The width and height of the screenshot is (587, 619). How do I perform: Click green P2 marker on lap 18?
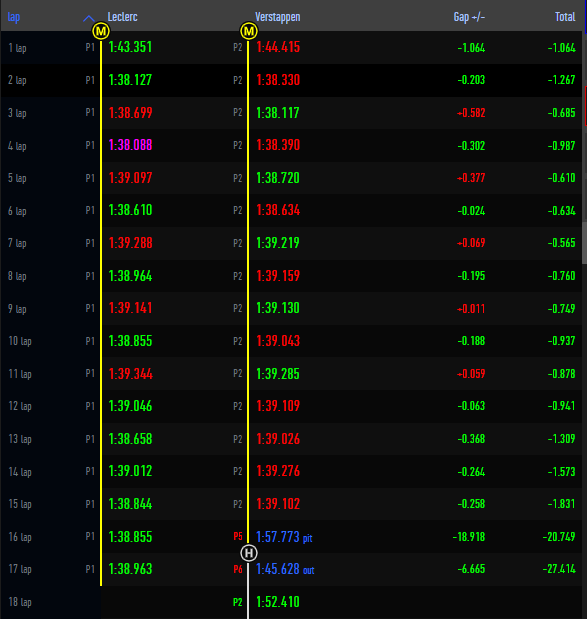pyautogui.click(x=238, y=602)
